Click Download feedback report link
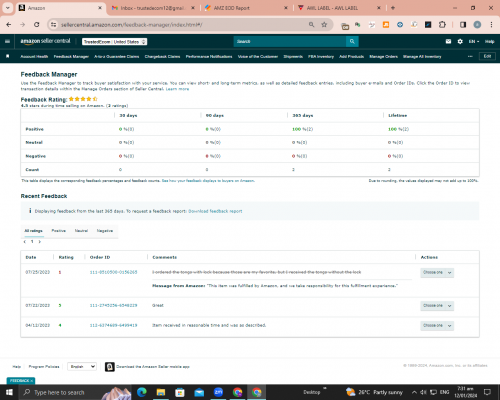The image size is (500, 400). (x=215, y=211)
